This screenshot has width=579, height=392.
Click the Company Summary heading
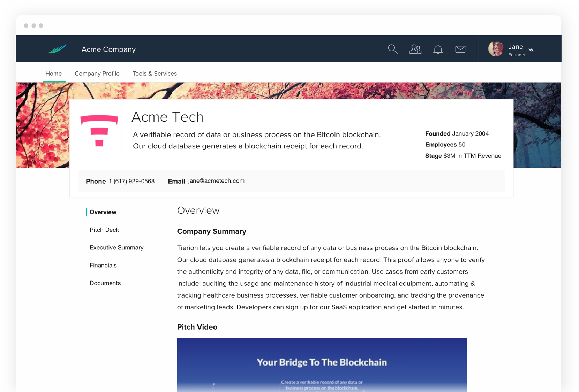[212, 231]
